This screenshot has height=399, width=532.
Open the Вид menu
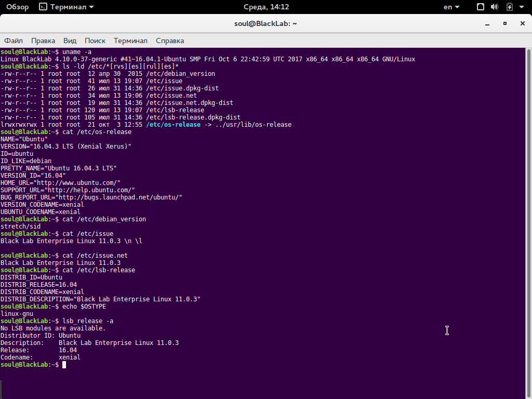(x=70, y=41)
